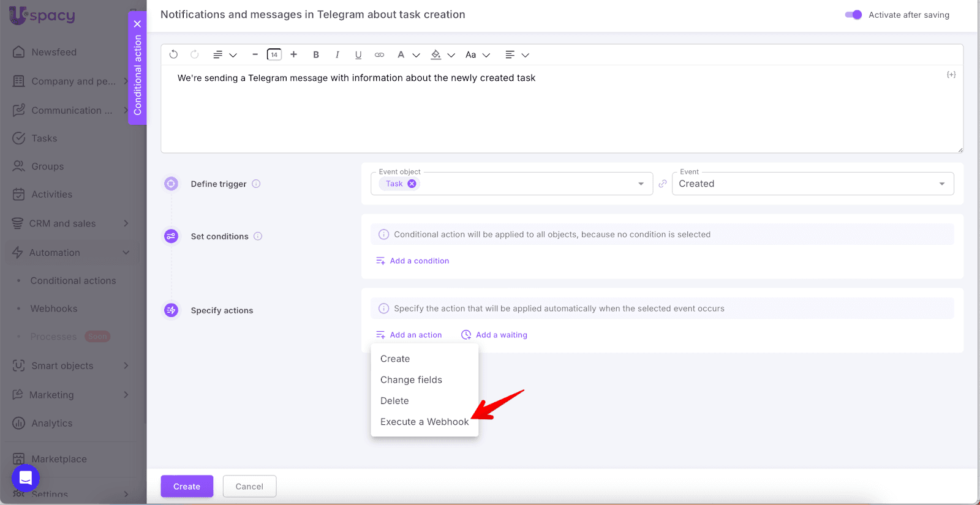This screenshot has height=505, width=980.
Task: Insert a hyperlink using link icon
Action: [x=380, y=54]
